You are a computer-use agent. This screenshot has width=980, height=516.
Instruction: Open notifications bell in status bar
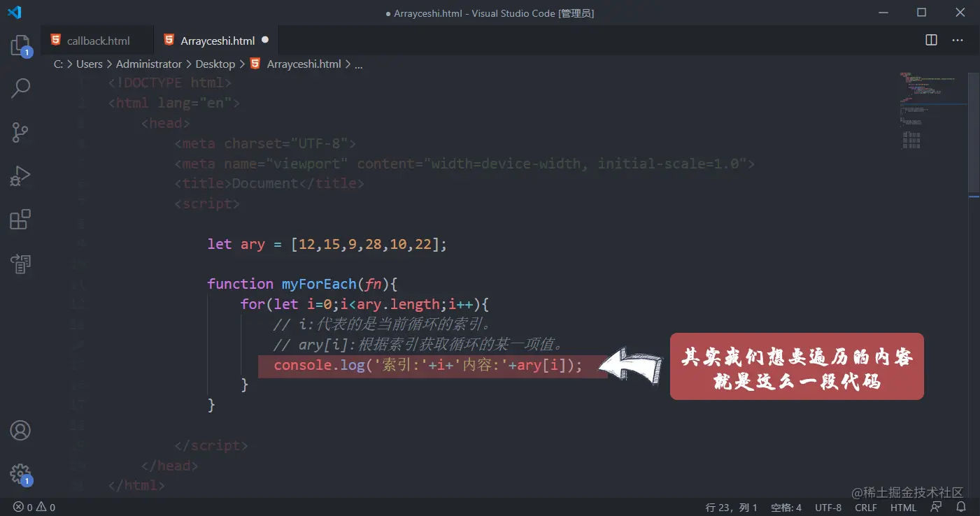(x=961, y=508)
